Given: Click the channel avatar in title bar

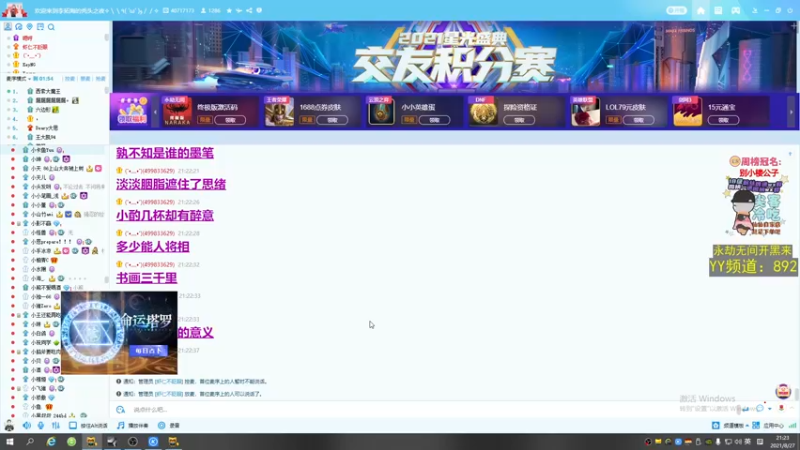Looking at the screenshot, I should [14, 10].
